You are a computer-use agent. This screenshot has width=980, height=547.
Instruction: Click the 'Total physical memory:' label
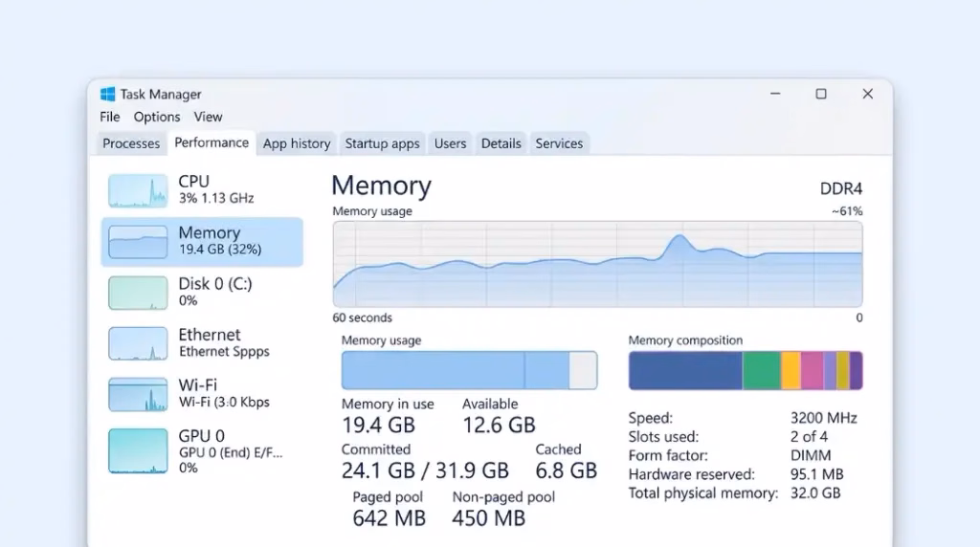703,493
